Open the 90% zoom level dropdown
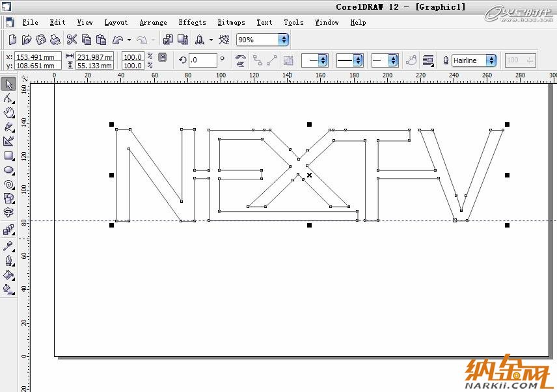The image size is (557, 392). [x=284, y=40]
